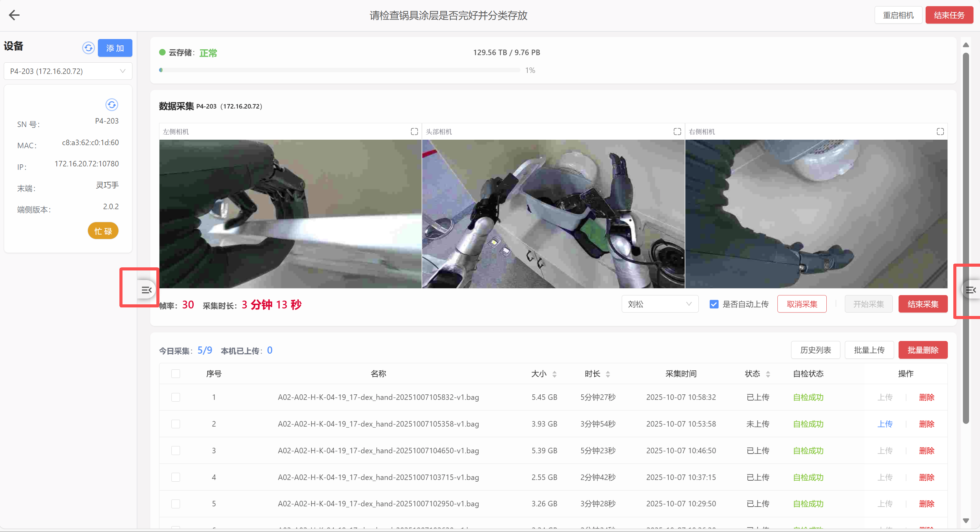Viewport: 980px width, 532px height.
Task: Open the 刘松 operator dropdown
Action: [659, 304]
